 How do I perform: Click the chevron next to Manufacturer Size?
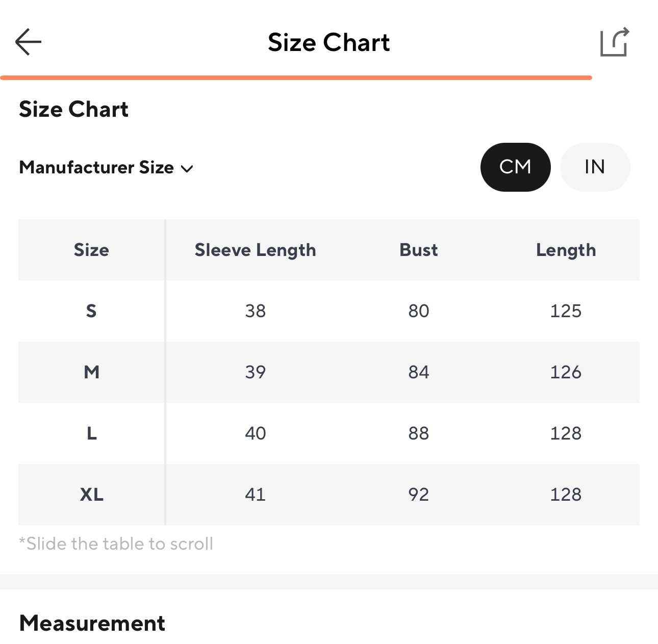click(187, 169)
